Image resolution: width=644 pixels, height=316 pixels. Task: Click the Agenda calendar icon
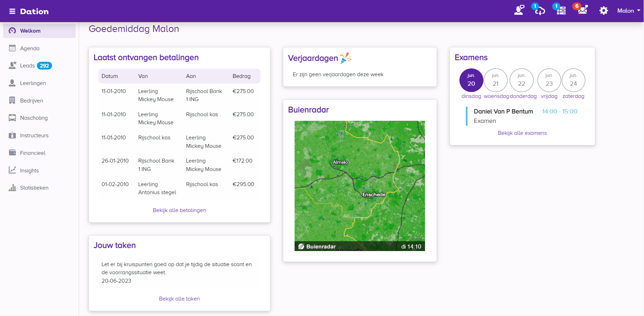12,48
